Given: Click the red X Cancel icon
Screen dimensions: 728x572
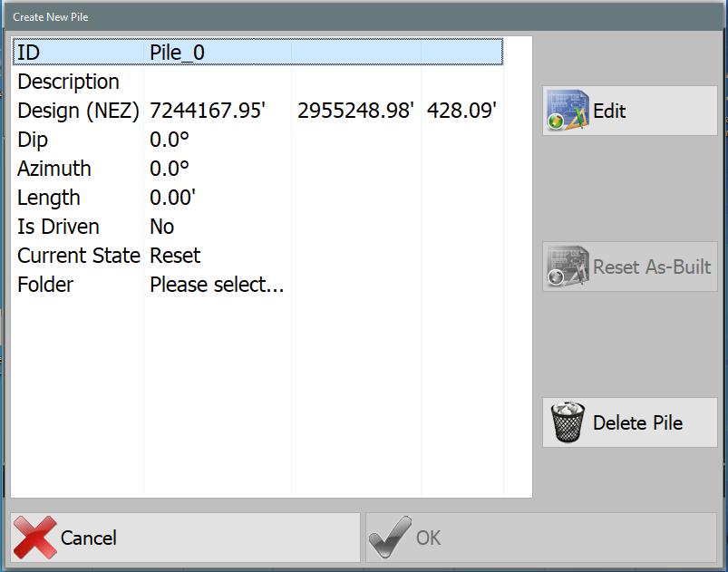Looking at the screenshot, I should [x=35, y=538].
